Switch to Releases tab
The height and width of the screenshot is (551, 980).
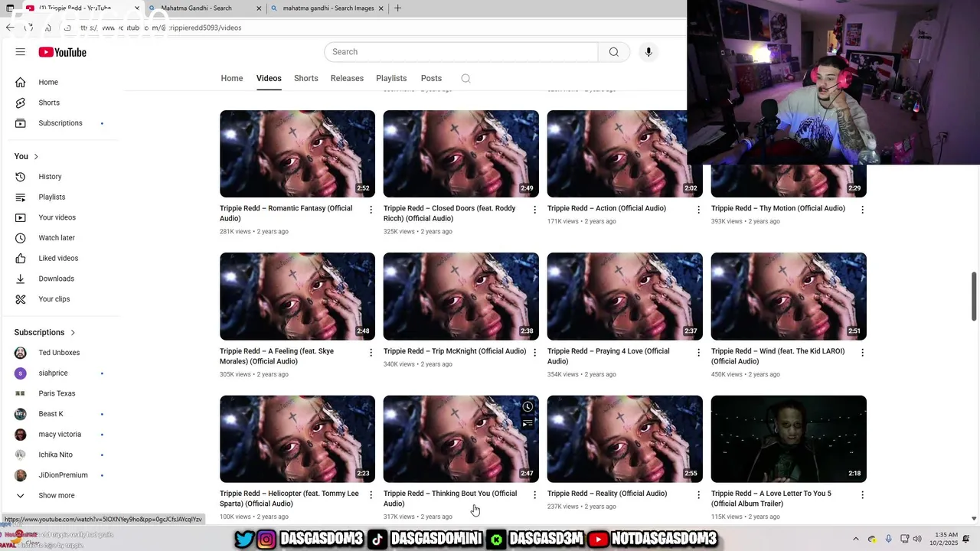347,78
